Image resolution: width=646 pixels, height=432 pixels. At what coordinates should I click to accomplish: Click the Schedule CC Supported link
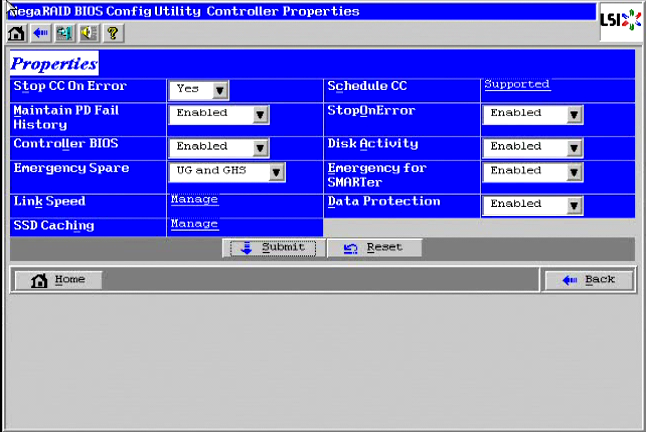(x=517, y=85)
